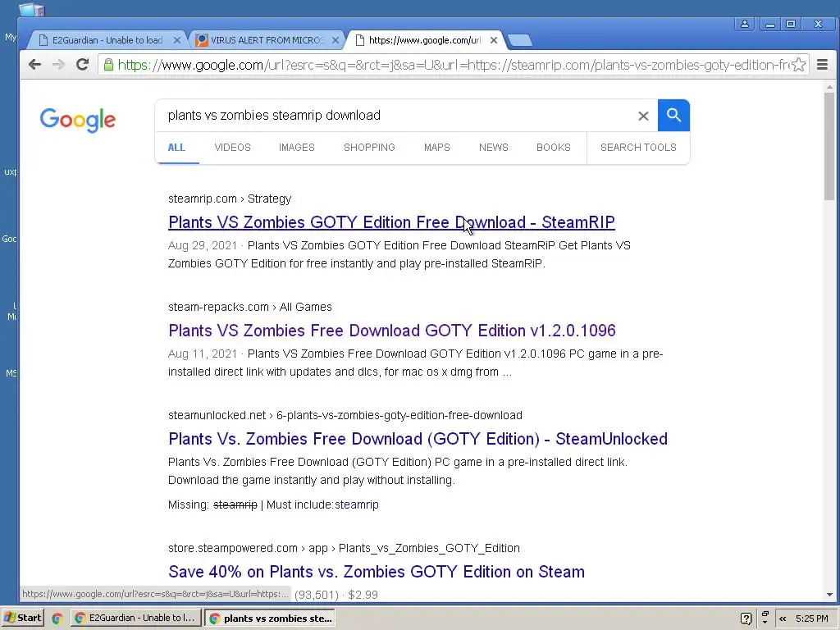Click steamrip.com › Strategy breadcrumb

coord(230,199)
